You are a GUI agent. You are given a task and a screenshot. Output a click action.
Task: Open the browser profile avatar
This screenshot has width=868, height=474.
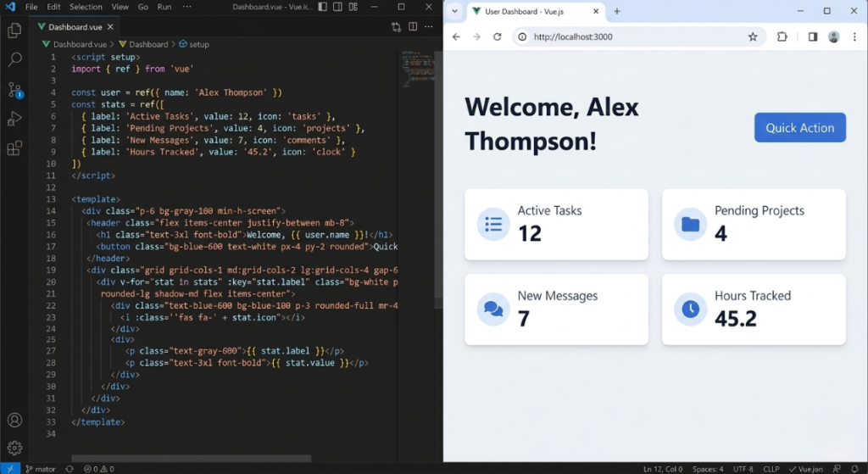click(834, 36)
